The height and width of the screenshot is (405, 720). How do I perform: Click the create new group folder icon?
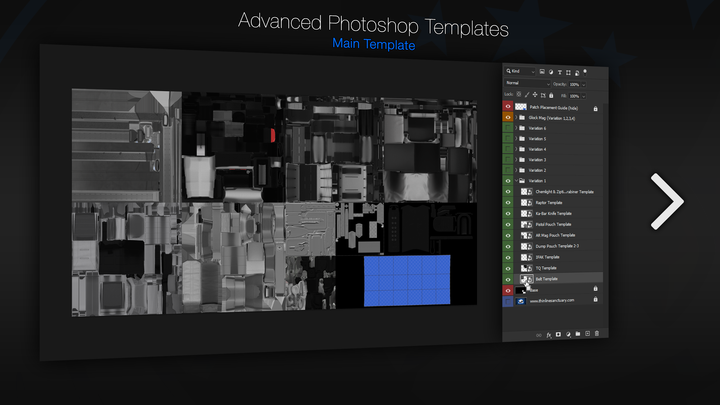coord(578,333)
